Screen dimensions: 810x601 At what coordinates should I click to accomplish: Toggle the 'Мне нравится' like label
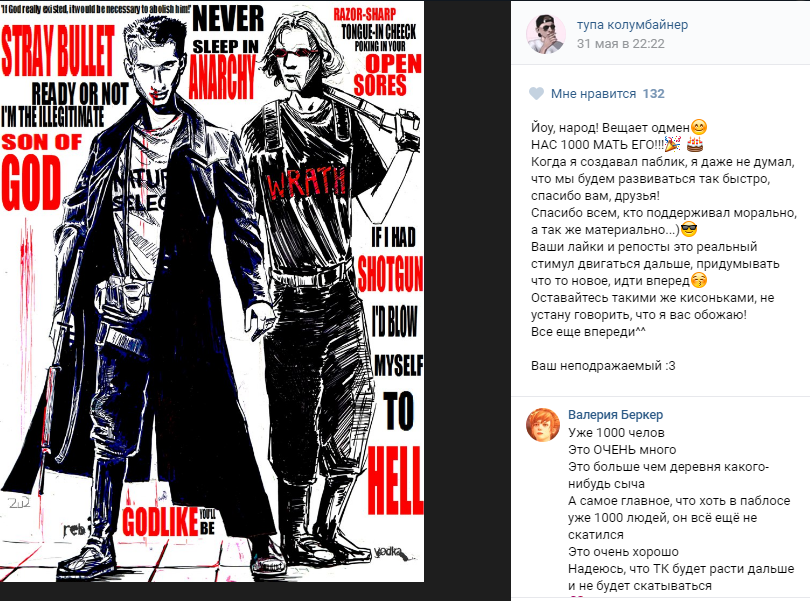click(593, 94)
